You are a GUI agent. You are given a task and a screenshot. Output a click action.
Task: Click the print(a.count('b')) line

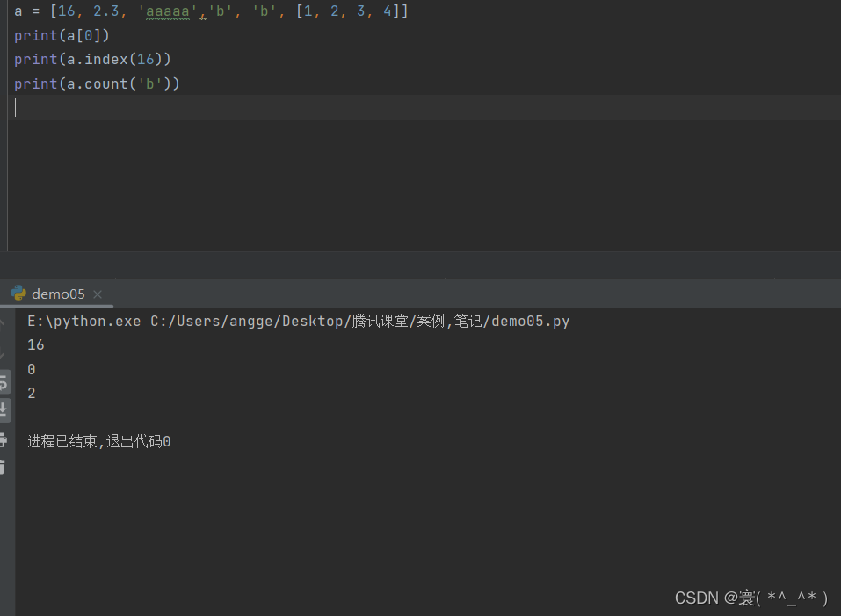pos(97,83)
